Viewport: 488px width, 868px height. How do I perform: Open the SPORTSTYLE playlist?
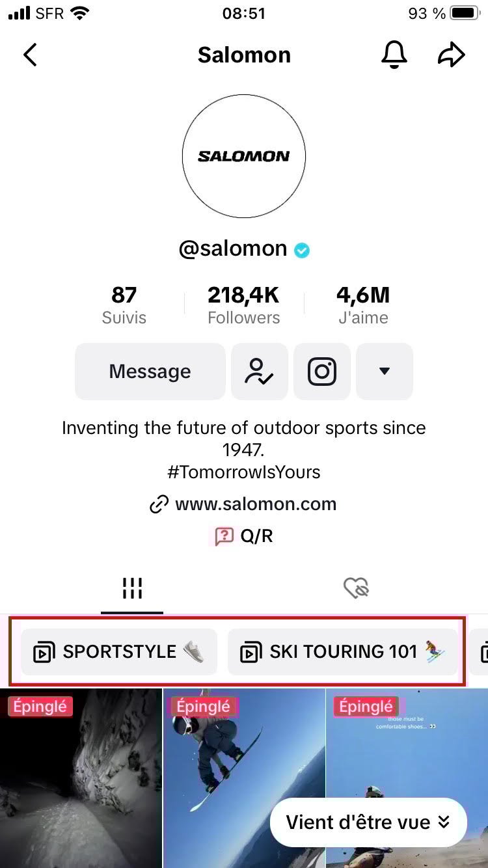pos(119,652)
